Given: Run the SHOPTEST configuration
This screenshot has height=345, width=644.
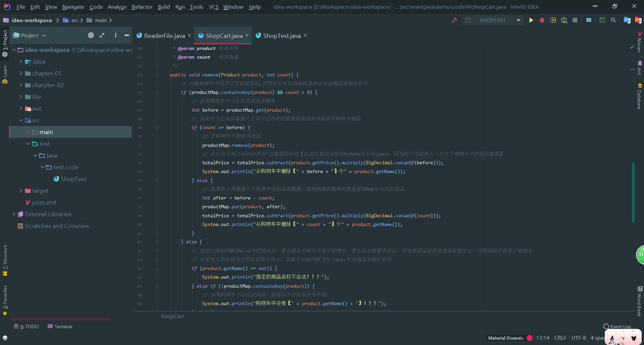Looking at the screenshot, I should (x=531, y=20).
